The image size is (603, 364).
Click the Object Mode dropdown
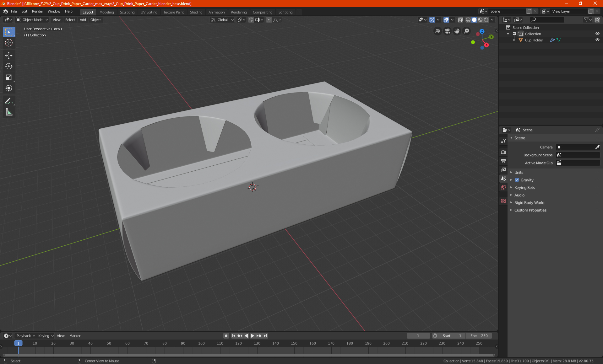[x=32, y=19]
